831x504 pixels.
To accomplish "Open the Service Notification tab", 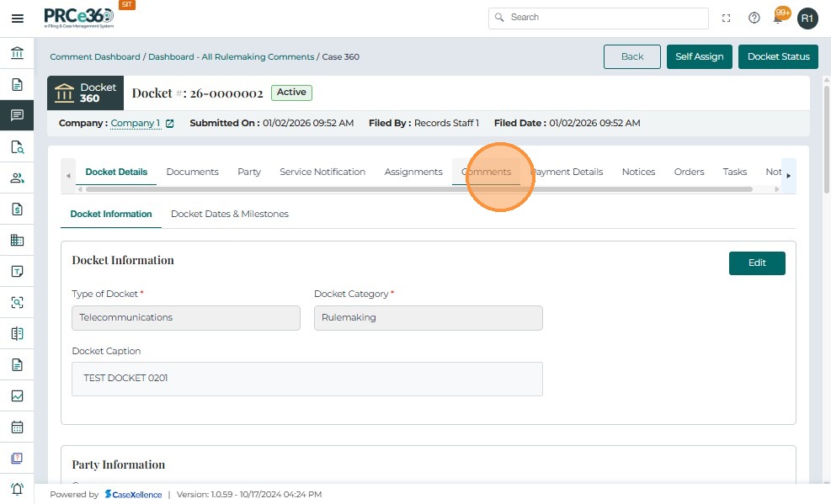I will coord(322,172).
